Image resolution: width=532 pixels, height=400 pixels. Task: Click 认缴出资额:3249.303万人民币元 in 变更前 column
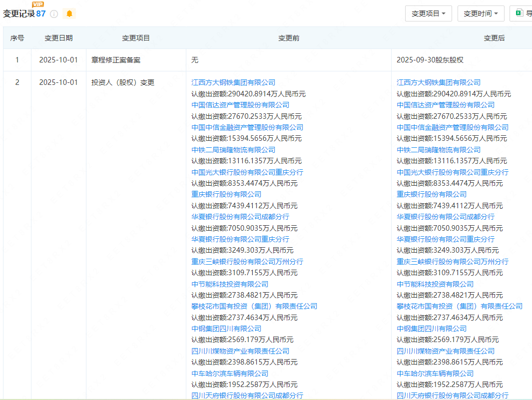(242, 250)
